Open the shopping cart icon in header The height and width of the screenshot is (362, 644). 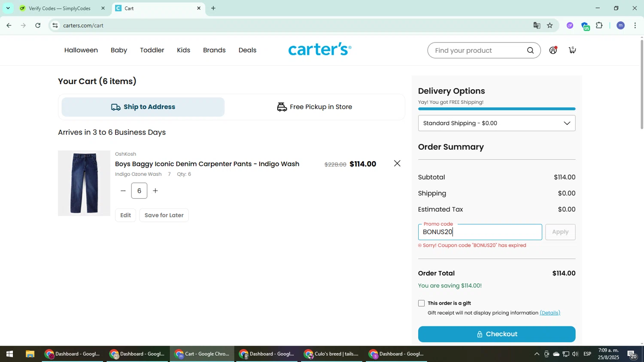[x=572, y=50]
